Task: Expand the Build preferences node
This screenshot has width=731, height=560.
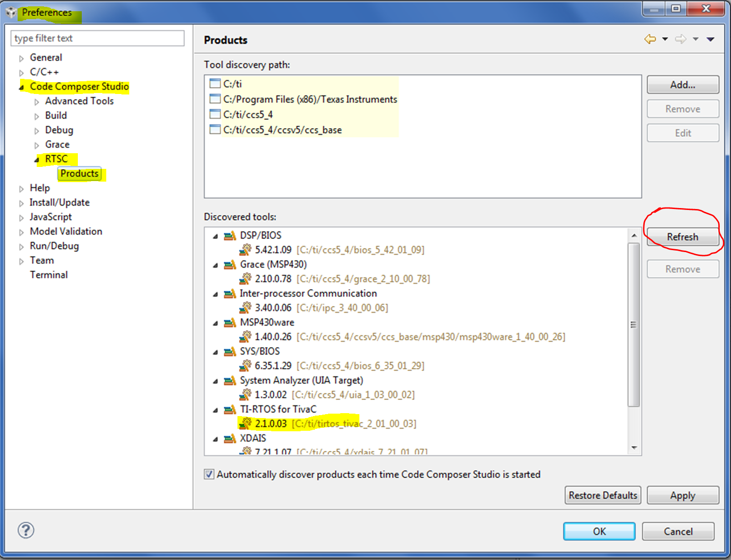Action: click(x=37, y=117)
